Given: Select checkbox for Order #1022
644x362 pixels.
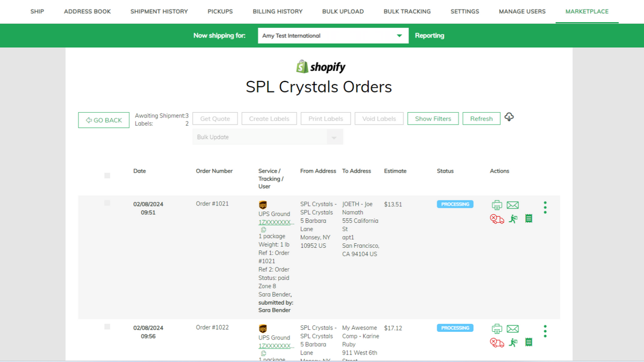Looking at the screenshot, I should point(107,327).
